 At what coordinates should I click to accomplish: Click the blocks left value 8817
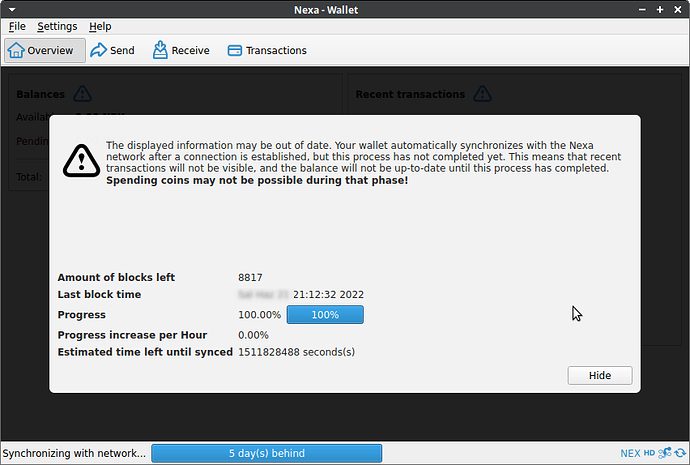pos(250,278)
